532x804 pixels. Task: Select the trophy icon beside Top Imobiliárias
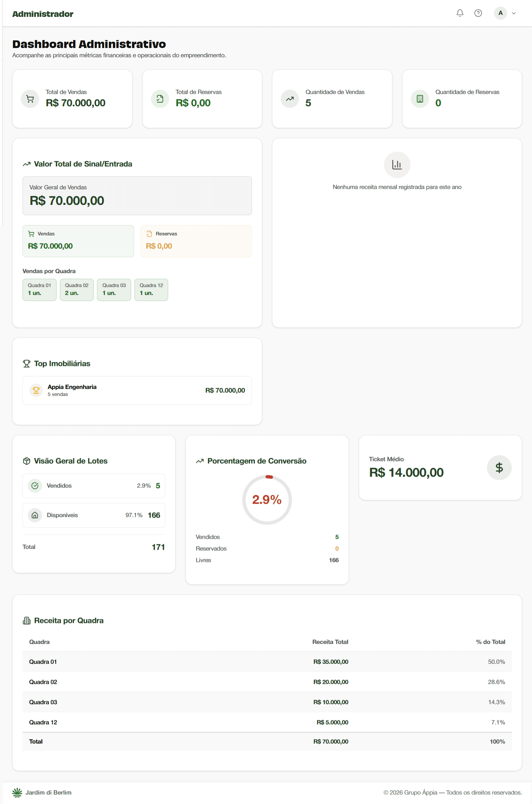click(26, 363)
